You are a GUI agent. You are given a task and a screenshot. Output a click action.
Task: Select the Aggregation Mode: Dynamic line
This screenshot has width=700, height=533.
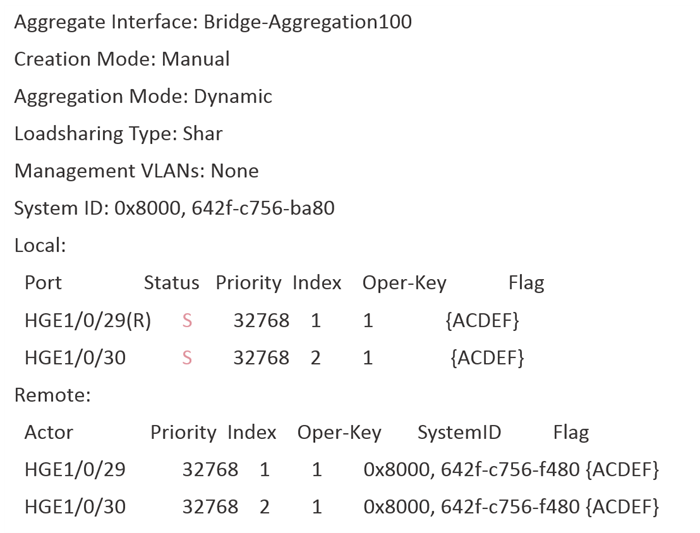click(x=143, y=97)
